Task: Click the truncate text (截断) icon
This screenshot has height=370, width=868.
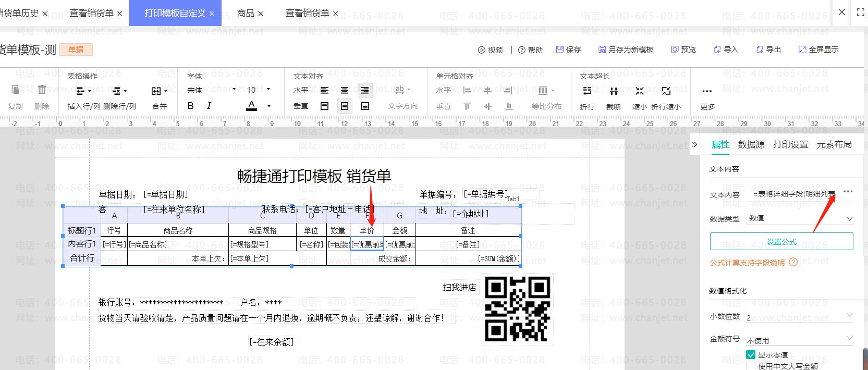Action: (614, 91)
